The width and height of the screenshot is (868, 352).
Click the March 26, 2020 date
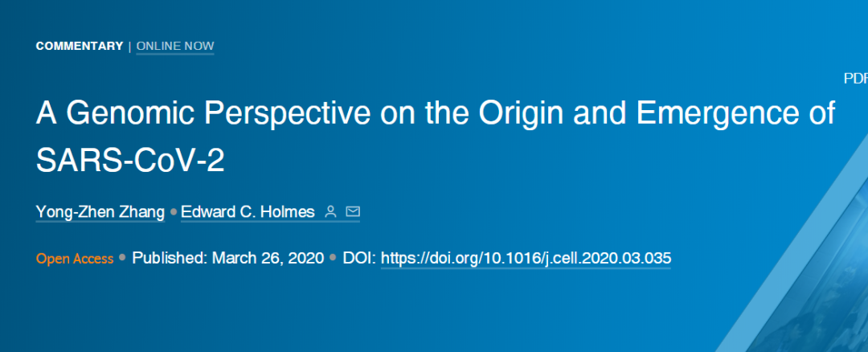tap(268, 259)
